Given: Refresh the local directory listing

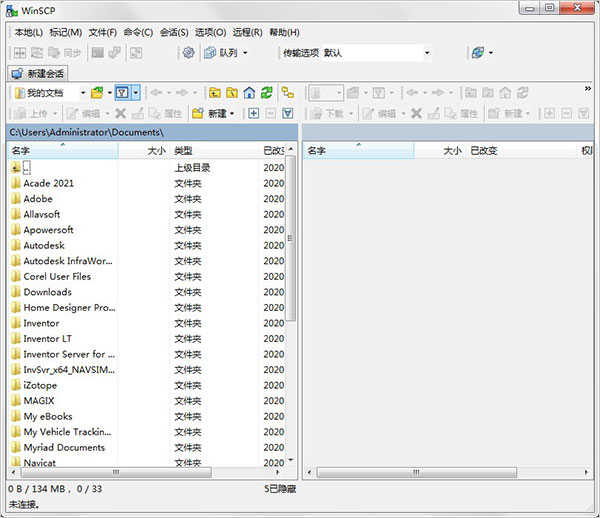Looking at the screenshot, I should (x=266, y=93).
